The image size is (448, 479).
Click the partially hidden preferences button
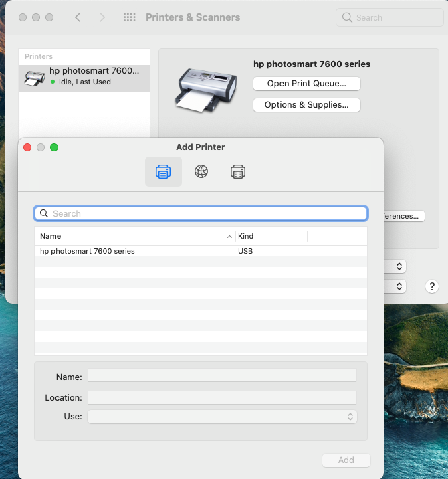pyautogui.click(x=404, y=216)
